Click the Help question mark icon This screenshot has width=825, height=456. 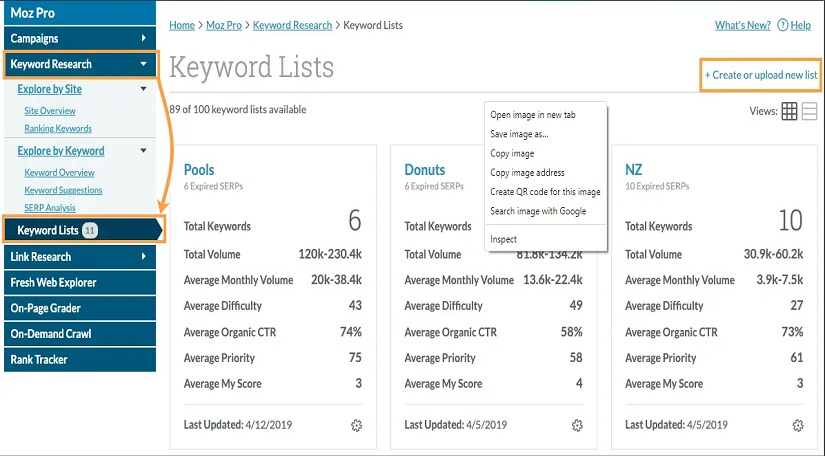(783, 25)
